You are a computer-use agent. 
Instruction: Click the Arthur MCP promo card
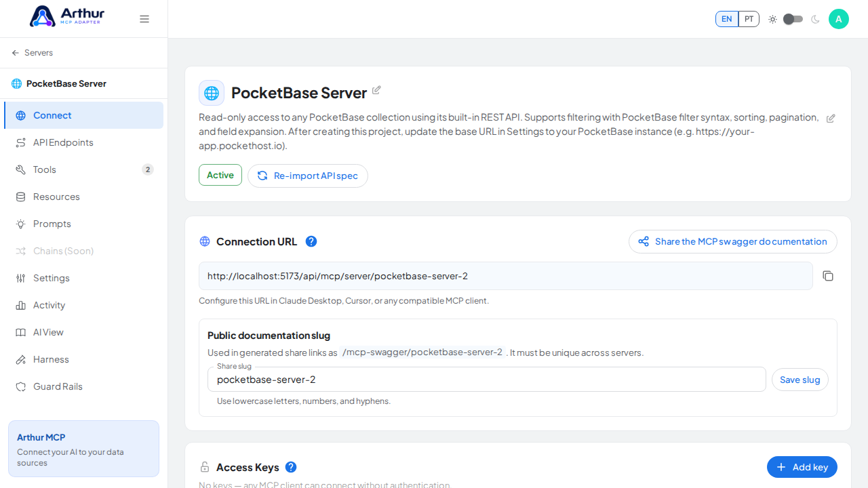[x=83, y=449]
